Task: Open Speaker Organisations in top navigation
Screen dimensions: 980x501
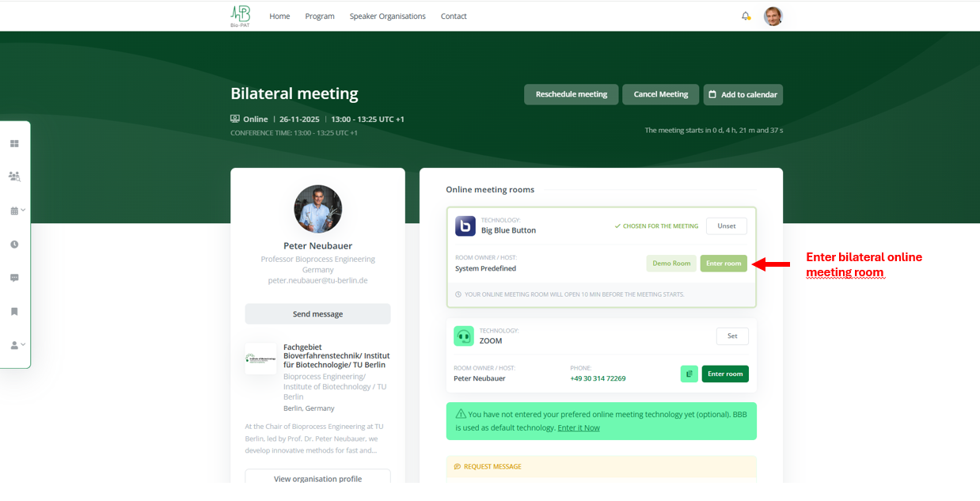Action: (387, 17)
